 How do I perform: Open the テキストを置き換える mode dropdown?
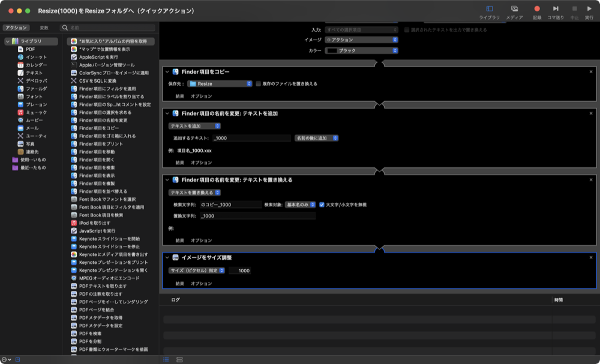coord(194,192)
